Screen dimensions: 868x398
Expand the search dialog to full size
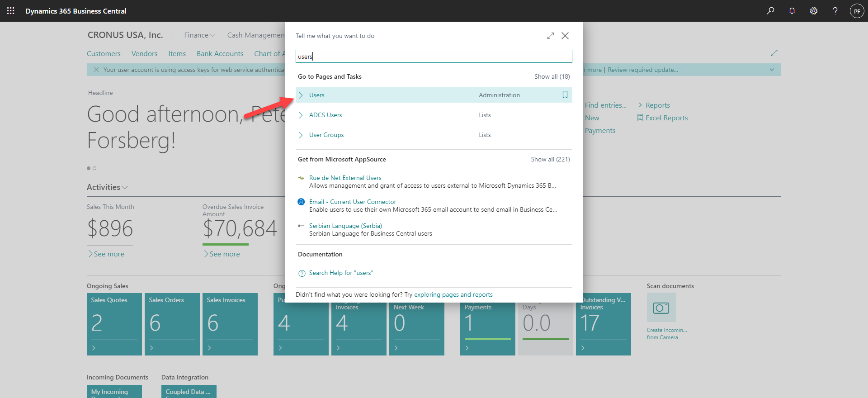[x=550, y=36]
